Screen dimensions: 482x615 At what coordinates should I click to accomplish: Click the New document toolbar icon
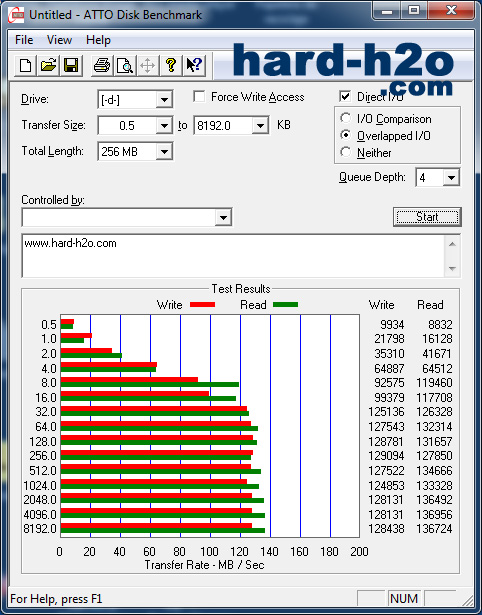pyautogui.click(x=25, y=65)
